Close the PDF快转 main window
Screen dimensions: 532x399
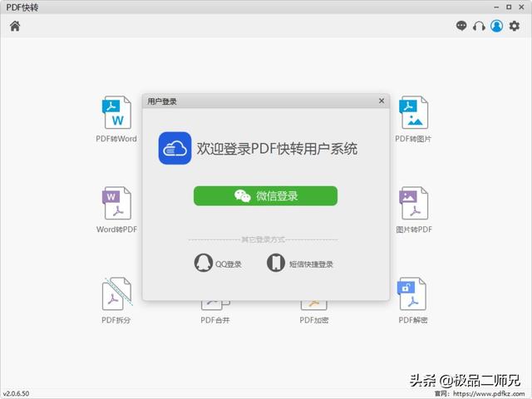click(x=521, y=7)
